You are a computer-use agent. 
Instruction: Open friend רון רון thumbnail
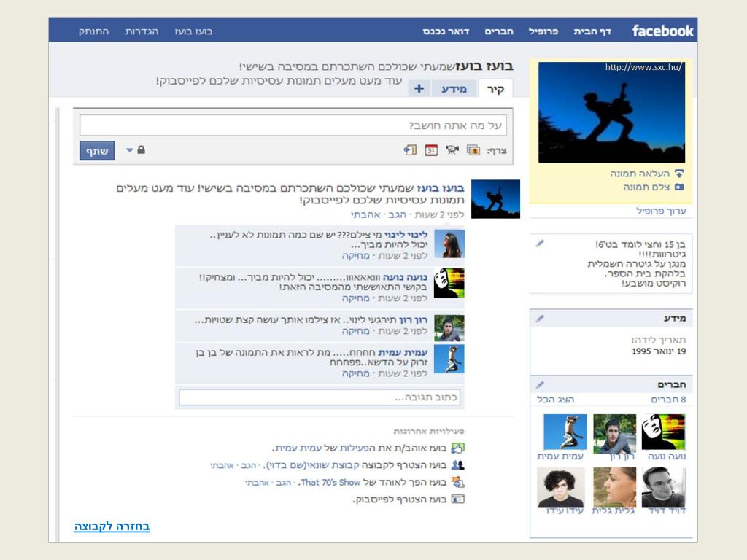click(x=614, y=433)
